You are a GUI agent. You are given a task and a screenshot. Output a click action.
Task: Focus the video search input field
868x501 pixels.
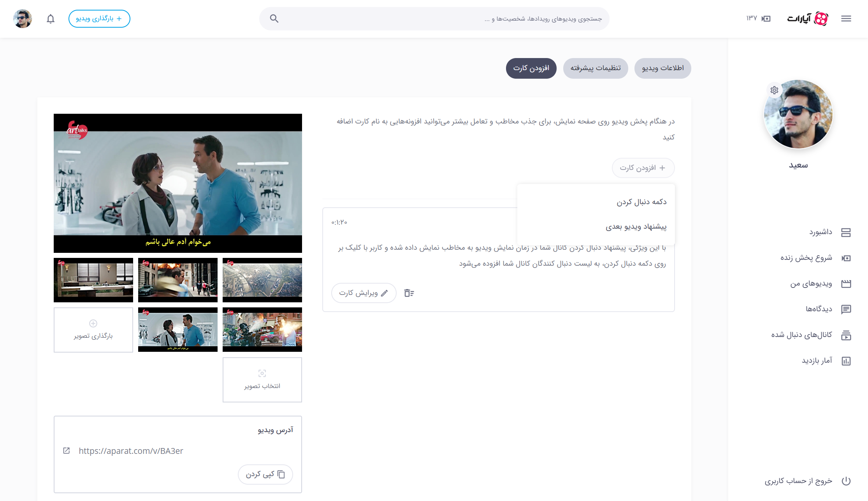[440, 19]
